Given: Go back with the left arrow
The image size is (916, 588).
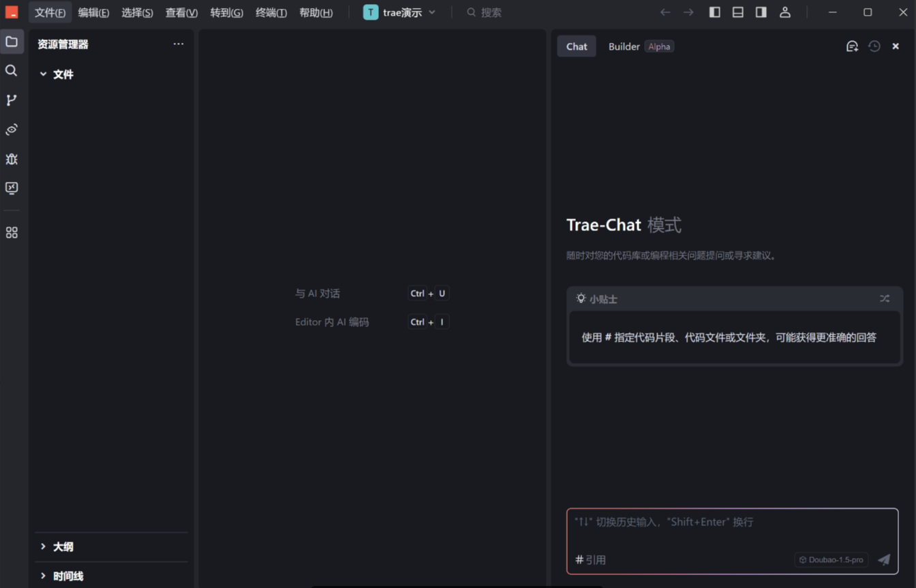Looking at the screenshot, I should pyautogui.click(x=665, y=12).
